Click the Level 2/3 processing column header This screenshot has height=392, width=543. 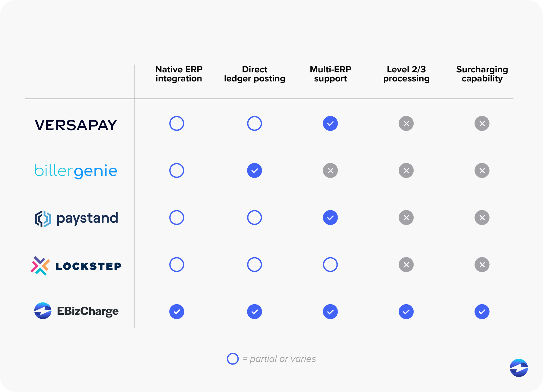[x=406, y=74]
